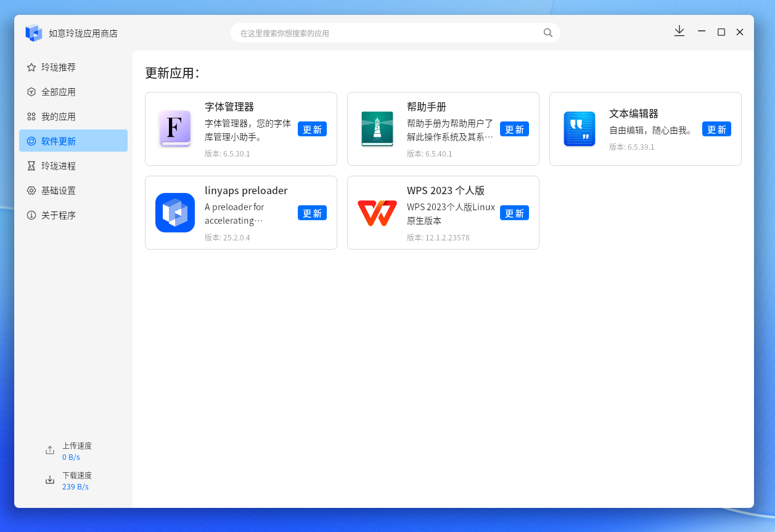Update 字体管理器 with its 更新 button
775x532 pixels.
(x=312, y=129)
